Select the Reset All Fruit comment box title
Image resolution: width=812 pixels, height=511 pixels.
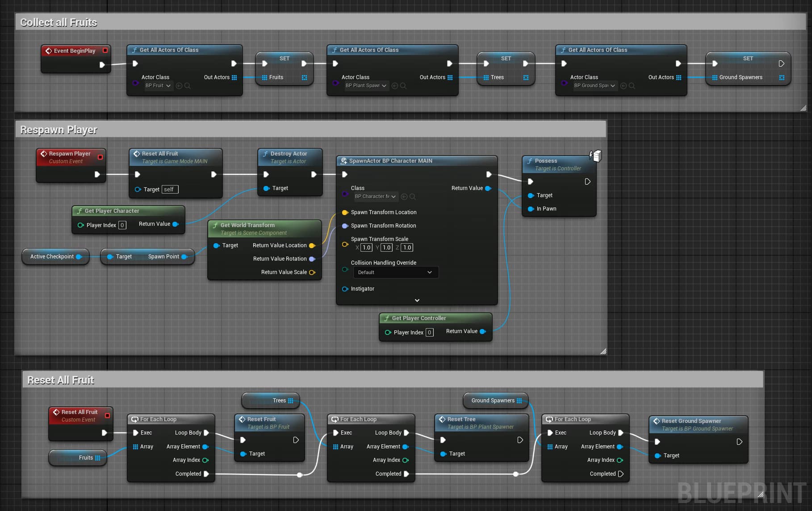tap(61, 380)
